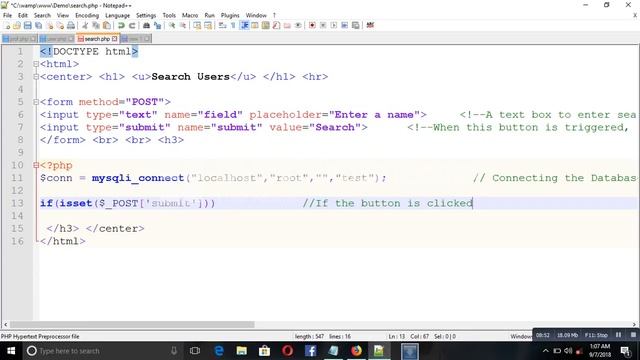Close the search.php tab via its X
The image size is (640, 360).
click(x=114, y=38)
